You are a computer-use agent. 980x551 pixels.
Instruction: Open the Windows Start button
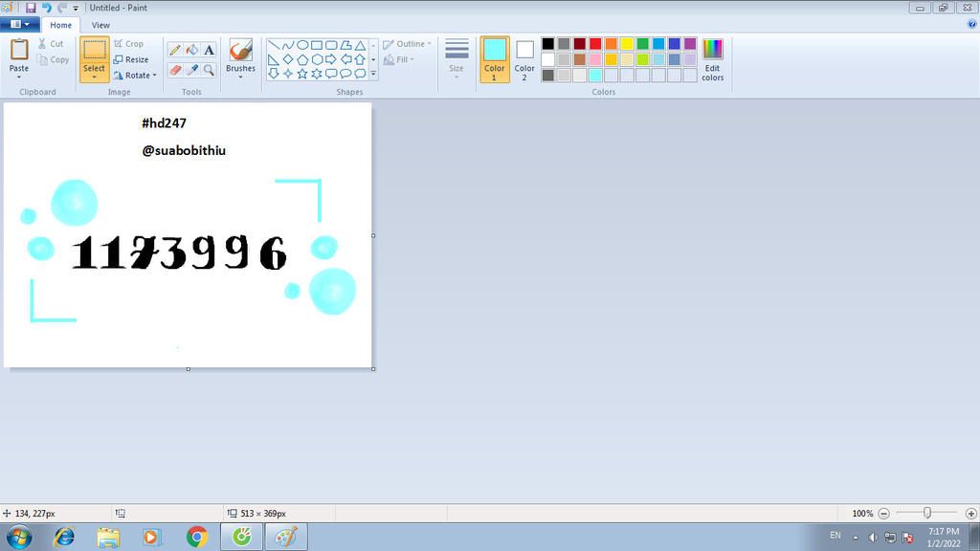(x=19, y=538)
